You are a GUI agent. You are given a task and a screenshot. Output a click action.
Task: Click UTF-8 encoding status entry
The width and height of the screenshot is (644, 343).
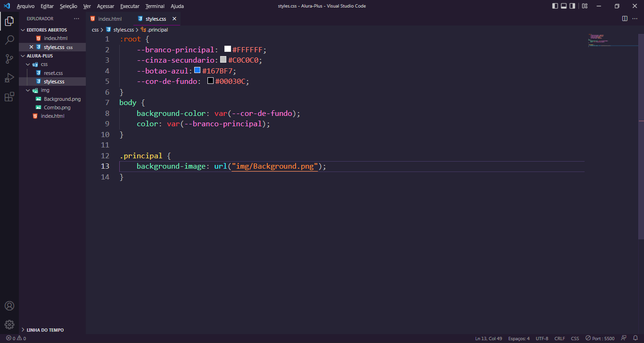click(x=542, y=338)
